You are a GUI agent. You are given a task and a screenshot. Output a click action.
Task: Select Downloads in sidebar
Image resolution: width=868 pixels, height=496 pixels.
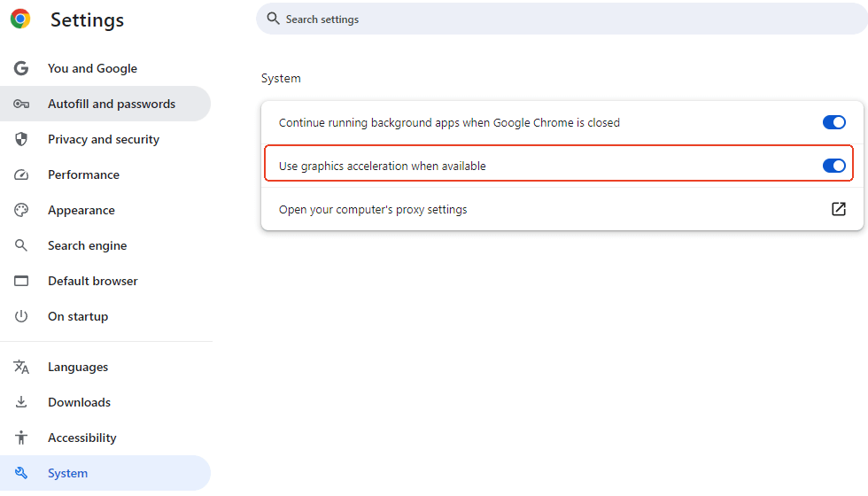[x=105, y=402]
